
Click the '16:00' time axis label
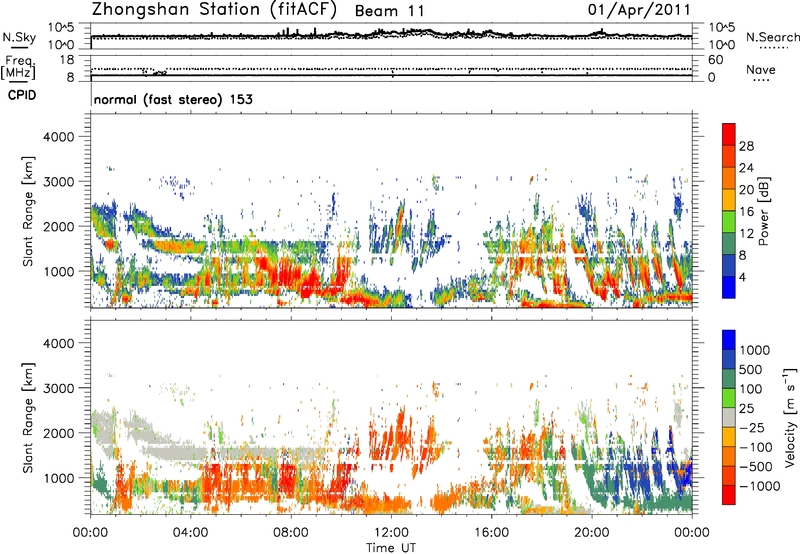coord(491,533)
